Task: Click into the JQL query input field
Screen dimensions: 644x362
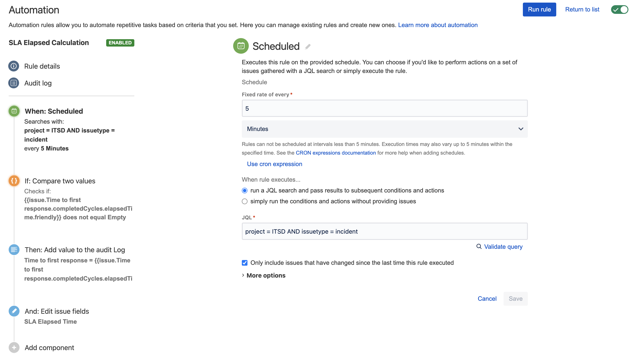Action: pos(384,231)
